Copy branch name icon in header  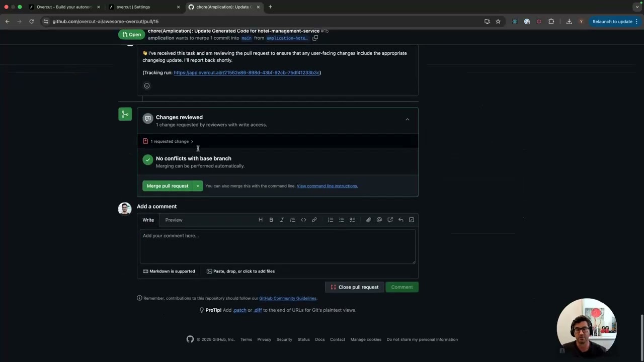[x=315, y=38]
